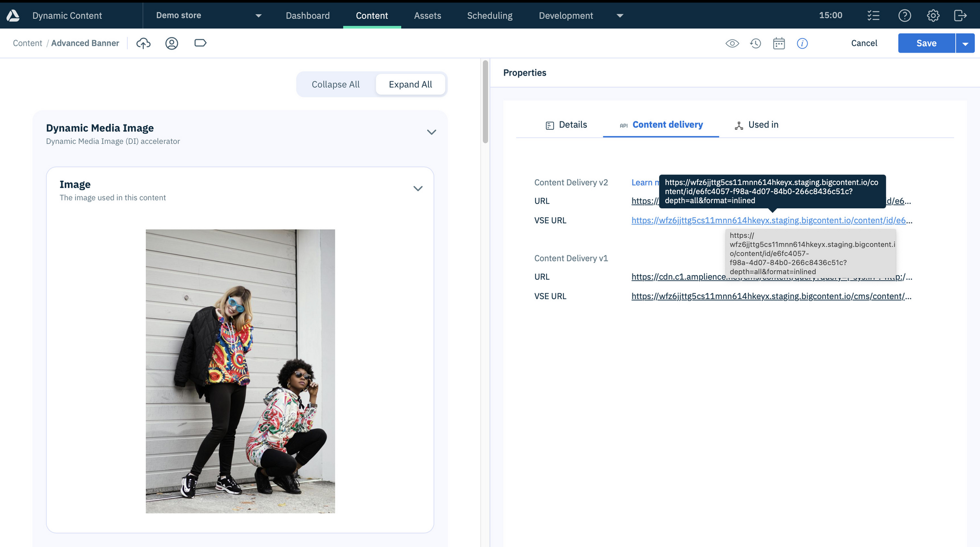Click the cloud upload publish icon

(143, 43)
